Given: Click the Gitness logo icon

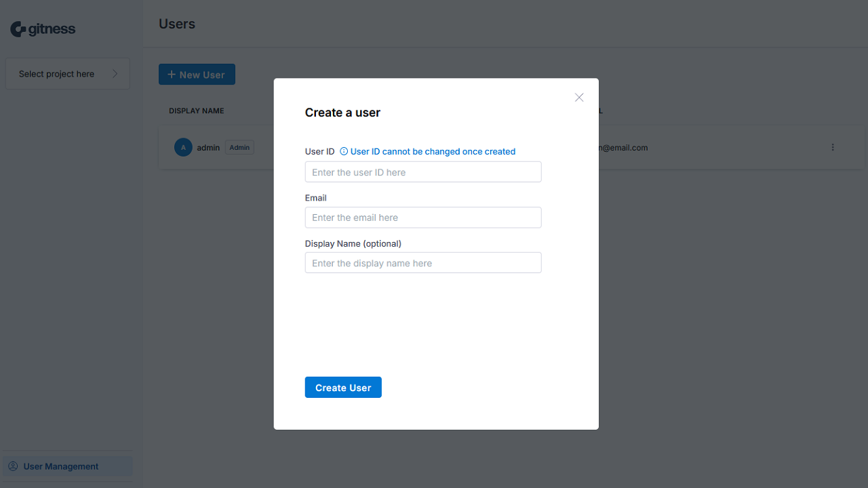Looking at the screenshot, I should 18,29.
